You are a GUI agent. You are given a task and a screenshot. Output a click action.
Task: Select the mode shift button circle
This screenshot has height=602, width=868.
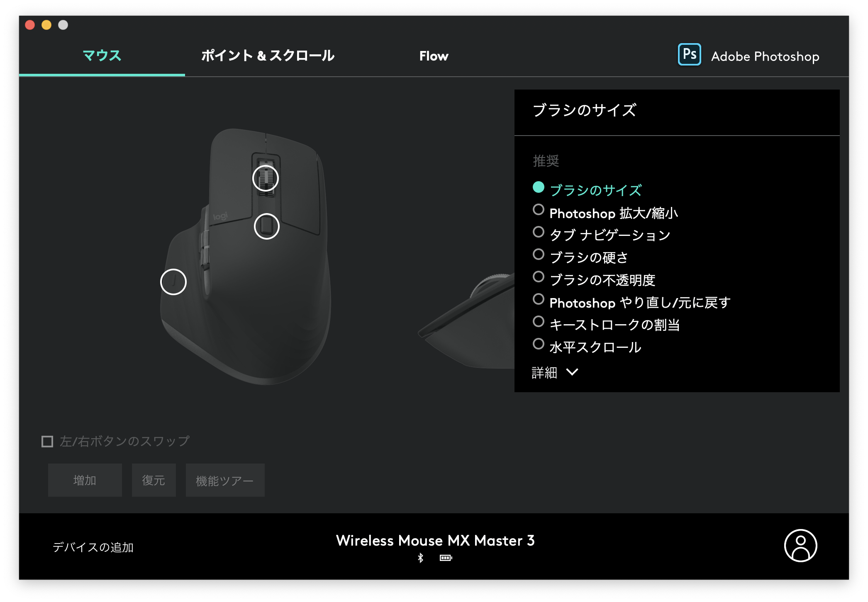(266, 226)
